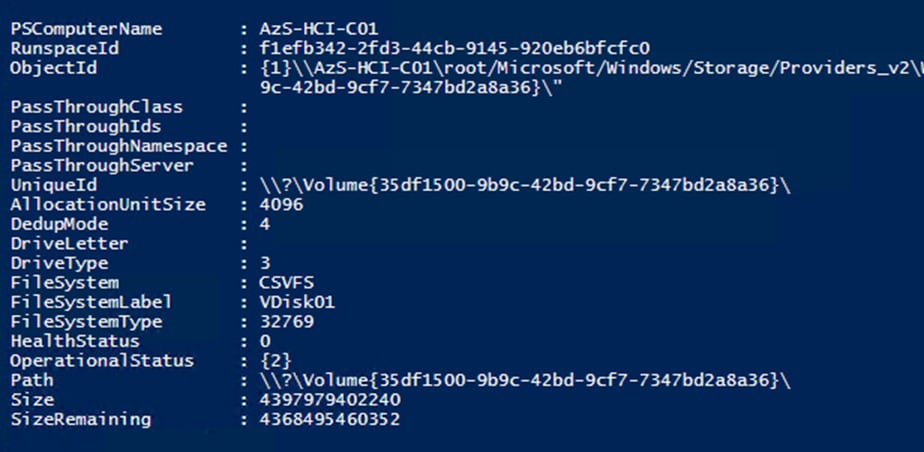Click the PassThroughIds property label
This screenshot has width=924, height=452.
pyautogui.click(x=85, y=127)
